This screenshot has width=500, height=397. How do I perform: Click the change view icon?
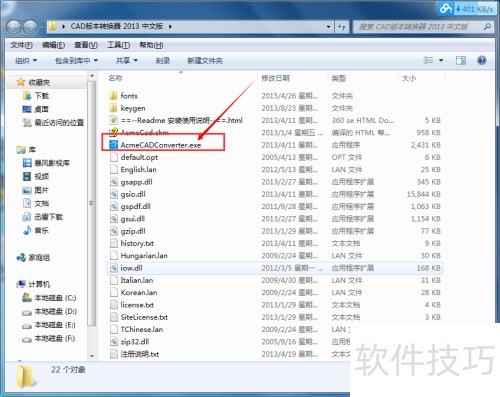pyautogui.click(x=428, y=60)
